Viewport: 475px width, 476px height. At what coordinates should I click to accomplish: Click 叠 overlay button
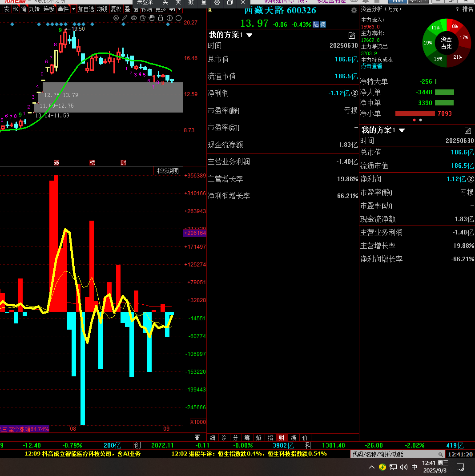(128, 9)
